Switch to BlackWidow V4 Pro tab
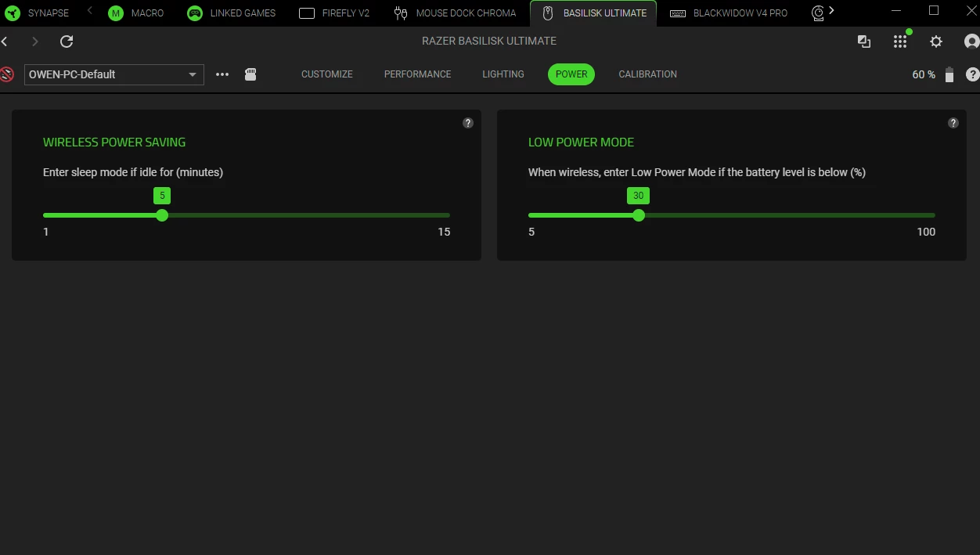This screenshot has height=555, width=980. [x=730, y=13]
